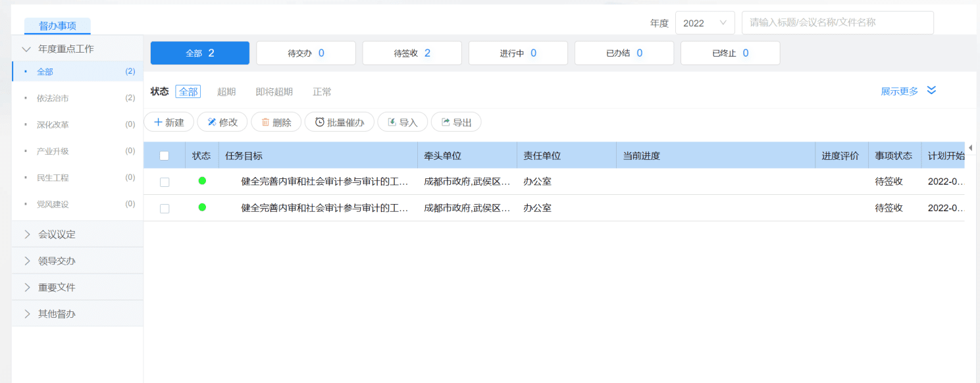The image size is (980, 383).
Task: Click the 状态 column header in table
Action: click(201, 156)
